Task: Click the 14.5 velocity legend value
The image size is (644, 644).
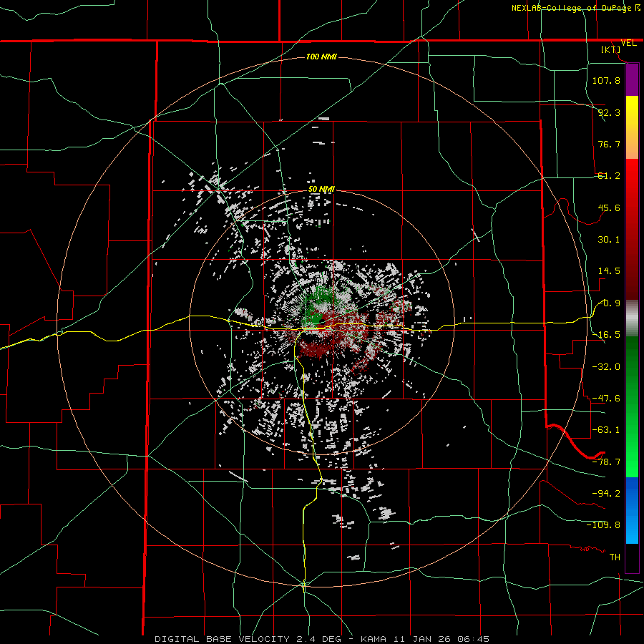Action: (609, 271)
